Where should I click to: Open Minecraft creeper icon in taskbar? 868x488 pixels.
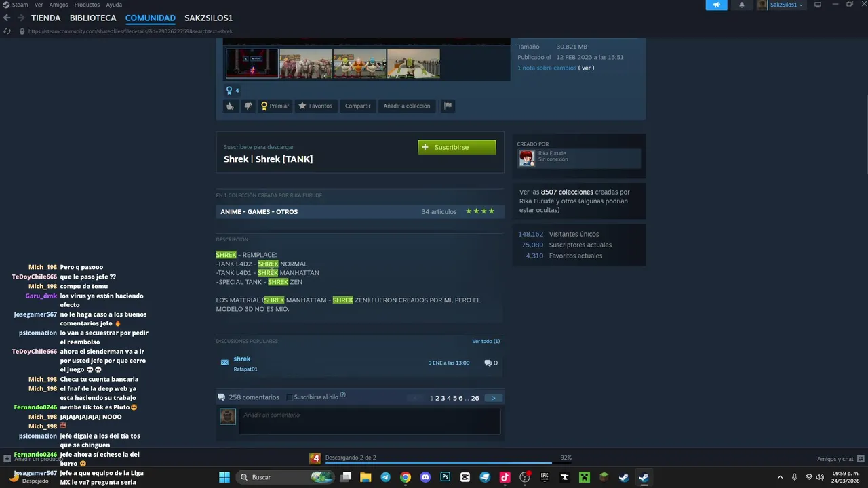click(x=584, y=477)
